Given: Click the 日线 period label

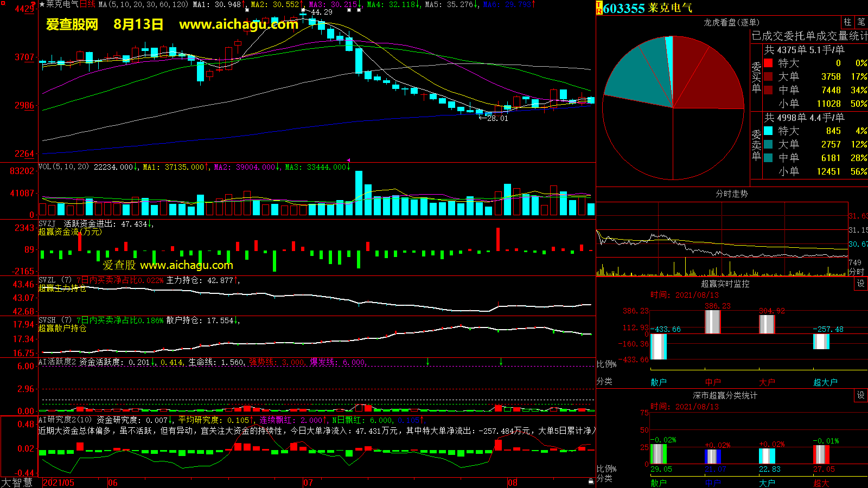Looking at the screenshot, I should coord(87,4).
